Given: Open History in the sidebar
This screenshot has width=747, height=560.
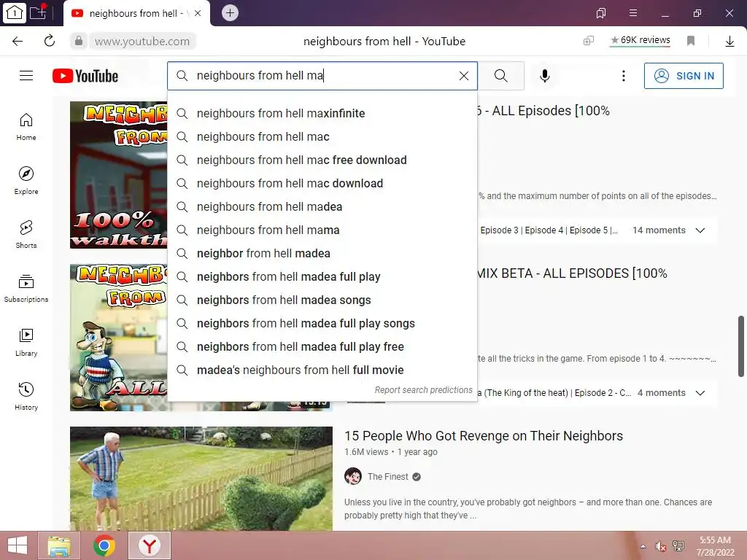Looking at the screenshot, I should tap(26, 396).
